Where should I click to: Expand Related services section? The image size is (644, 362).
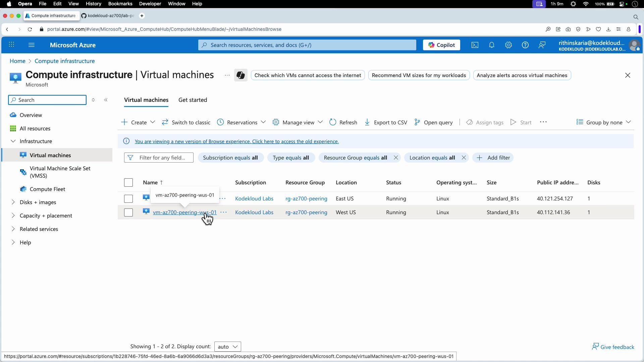click(x=13, y=229)
